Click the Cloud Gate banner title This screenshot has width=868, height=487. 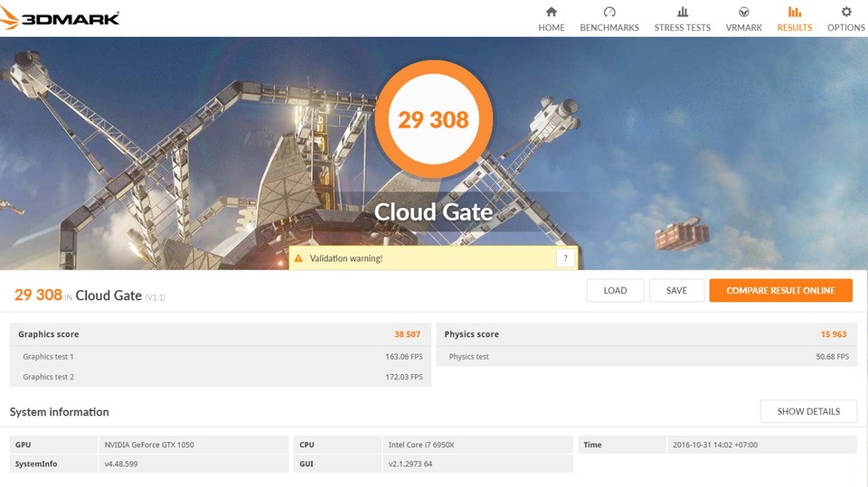[x=434, y=212]
